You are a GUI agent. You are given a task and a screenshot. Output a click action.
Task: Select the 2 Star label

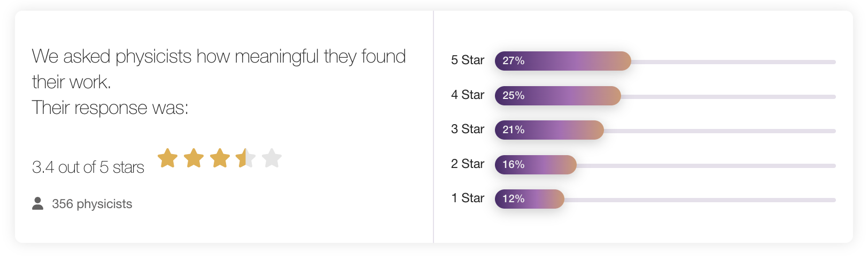(468, 164)
